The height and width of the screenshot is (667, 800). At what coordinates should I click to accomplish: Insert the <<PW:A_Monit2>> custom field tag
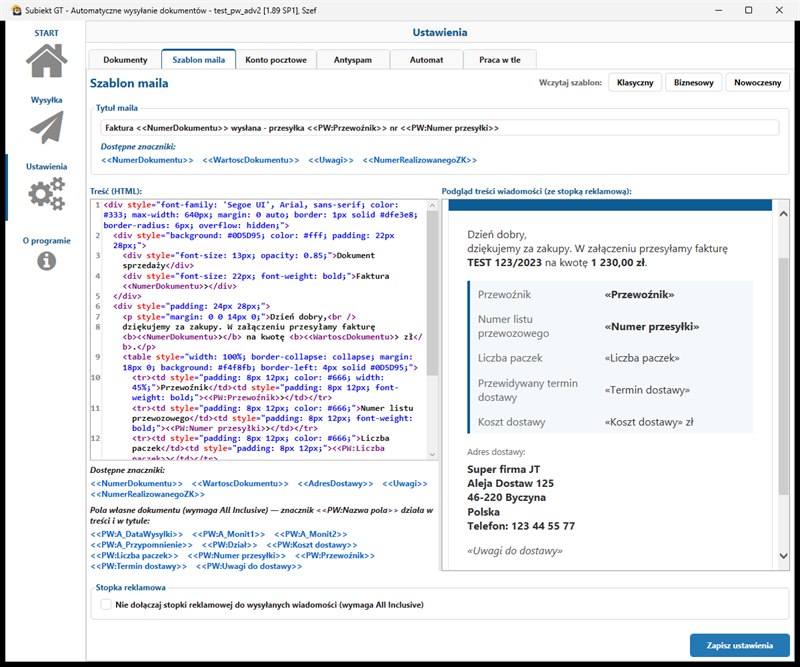[311, 534]
